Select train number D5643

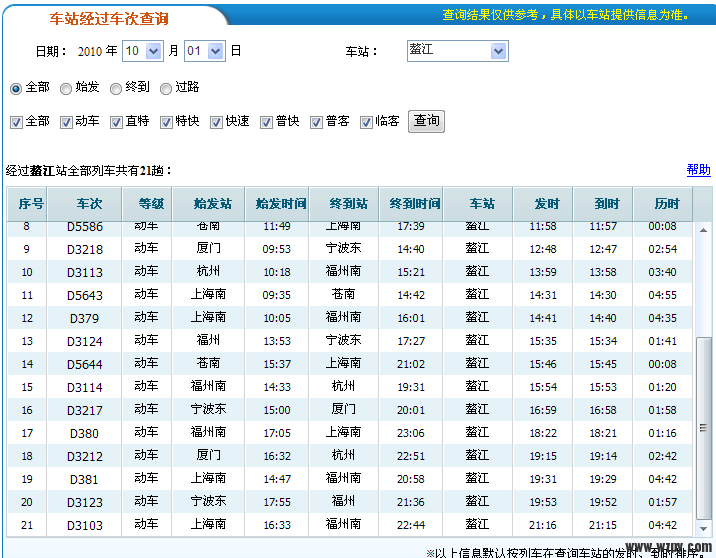click(x=85, y=295)
